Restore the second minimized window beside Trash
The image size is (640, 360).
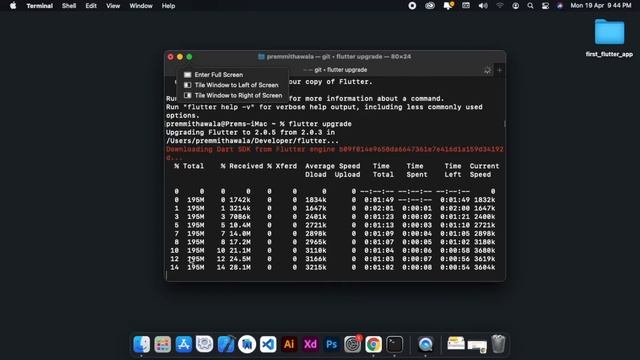coord(477,346)
